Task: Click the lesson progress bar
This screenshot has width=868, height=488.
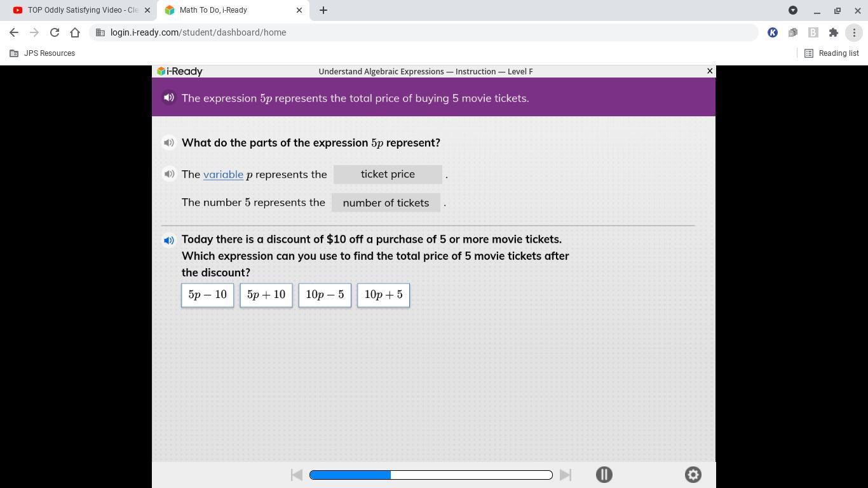Action: pyautogui.click(x=431, y=475)
